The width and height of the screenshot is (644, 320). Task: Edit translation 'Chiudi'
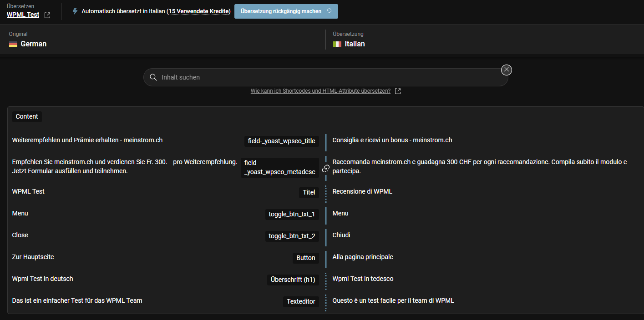pos(341,235)
